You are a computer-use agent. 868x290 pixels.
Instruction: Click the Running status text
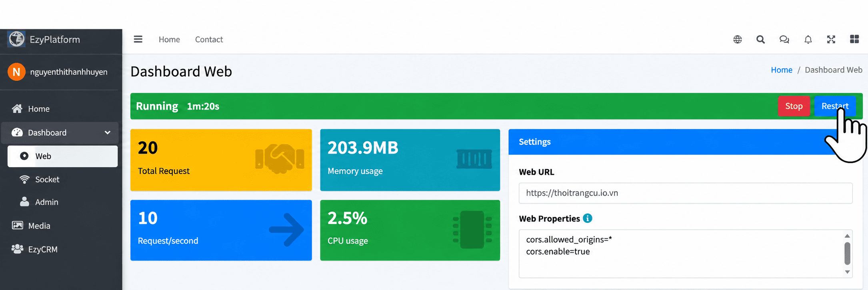(157, 106)
